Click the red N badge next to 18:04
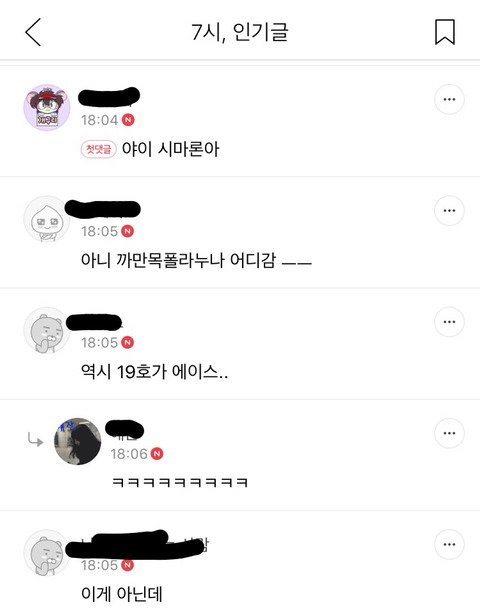This screenshot has height=614, width=480. (x=128, y=120)
